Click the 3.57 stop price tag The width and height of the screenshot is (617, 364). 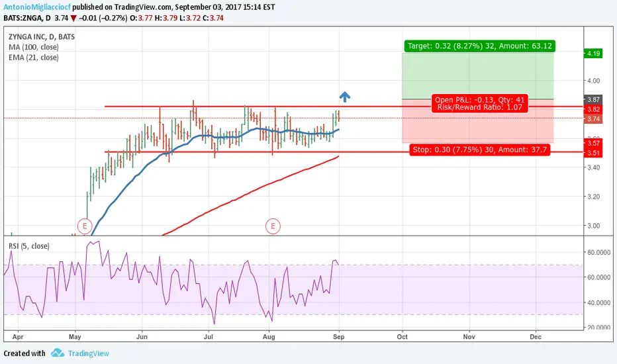click(x=593, y=143)
